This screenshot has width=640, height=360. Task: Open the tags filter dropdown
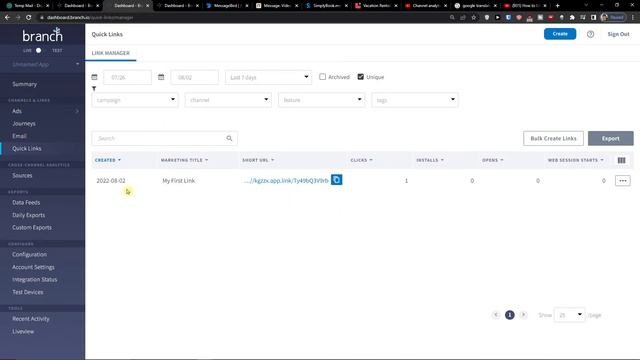(415, 100)
